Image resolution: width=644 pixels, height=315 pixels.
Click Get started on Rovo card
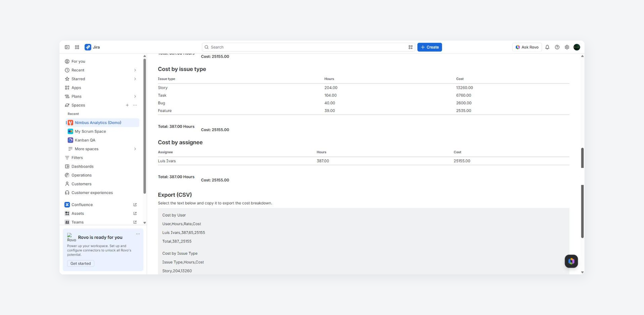point(80,264)
